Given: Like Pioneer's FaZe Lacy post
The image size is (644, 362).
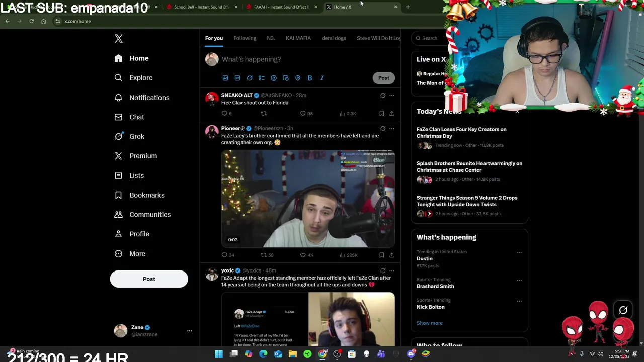Looking at the screenshot, I should (x=306, y=255).
